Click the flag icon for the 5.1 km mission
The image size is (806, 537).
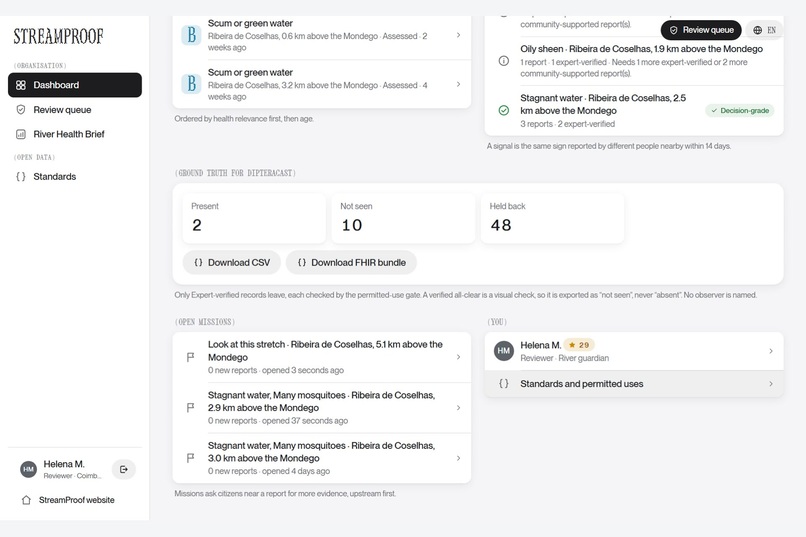(x=190, y=357)
